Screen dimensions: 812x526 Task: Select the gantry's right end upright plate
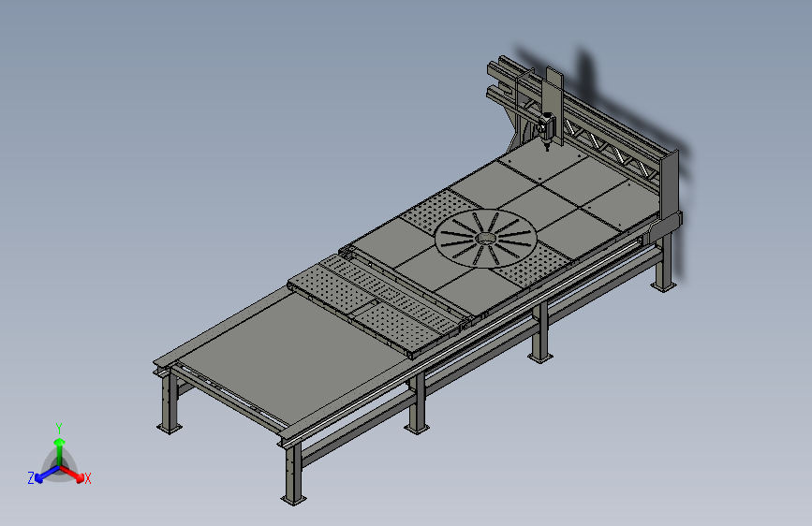click(x=669, y=185)
